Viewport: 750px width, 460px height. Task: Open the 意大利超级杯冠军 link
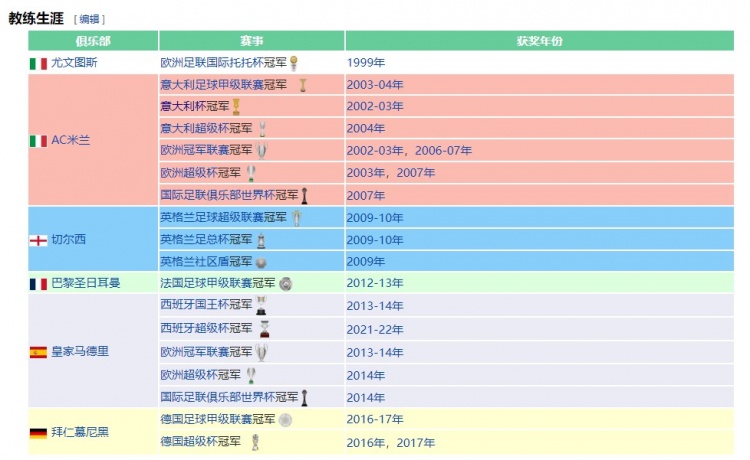tap(206, 128)
